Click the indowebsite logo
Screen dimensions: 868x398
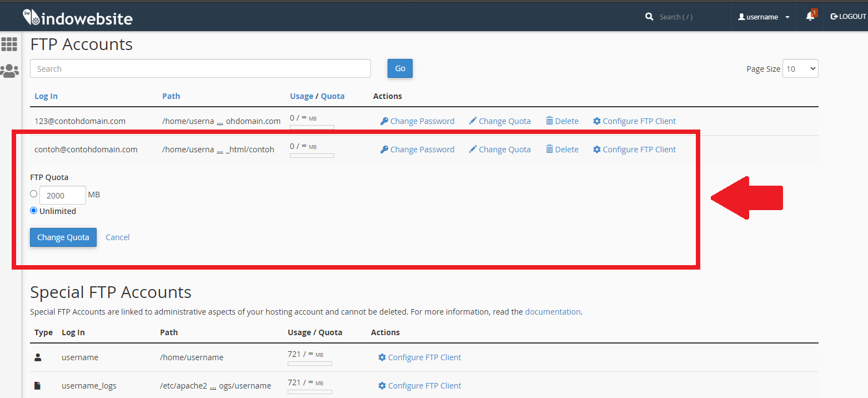(78, 18)
